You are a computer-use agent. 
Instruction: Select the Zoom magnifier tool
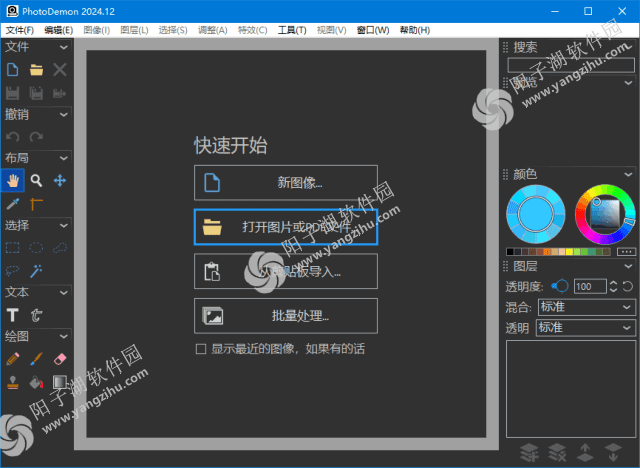tap(36, 180)
